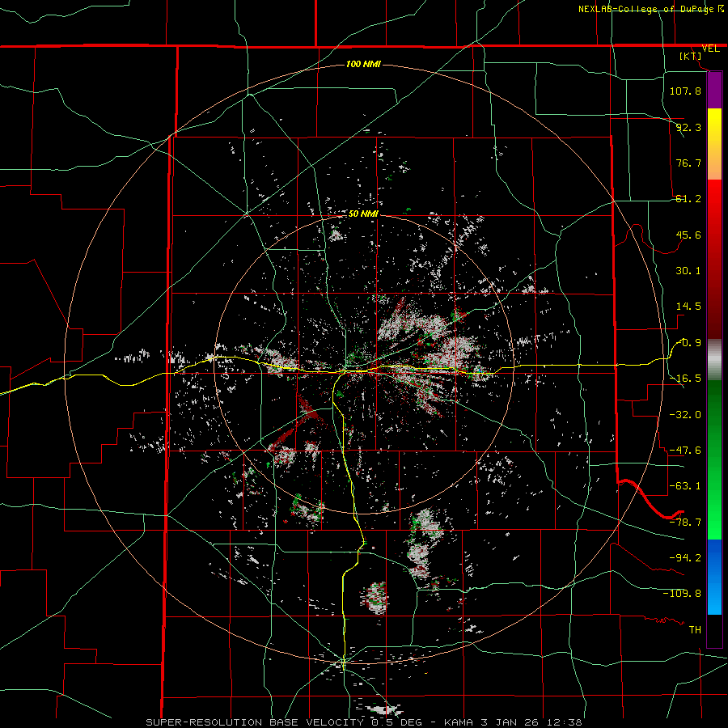Image resolution: width=728 pixels, height=728 pixels.
Task: Click the blue segment of the color bar
Action: pos(714,576)
